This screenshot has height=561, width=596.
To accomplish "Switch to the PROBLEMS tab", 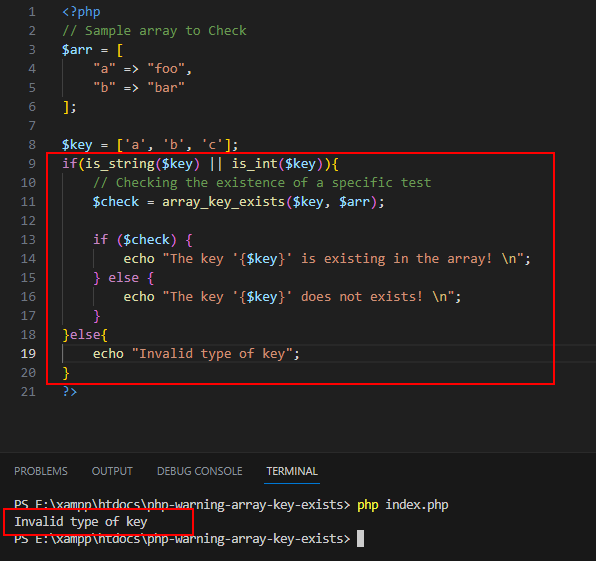I will 41,471.
